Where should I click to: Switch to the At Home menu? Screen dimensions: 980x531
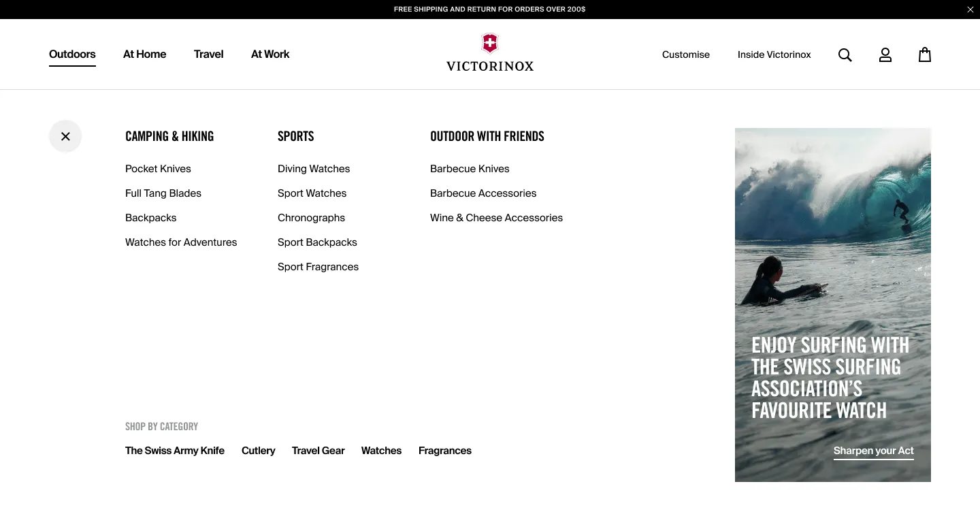click(x=144, y=54)
